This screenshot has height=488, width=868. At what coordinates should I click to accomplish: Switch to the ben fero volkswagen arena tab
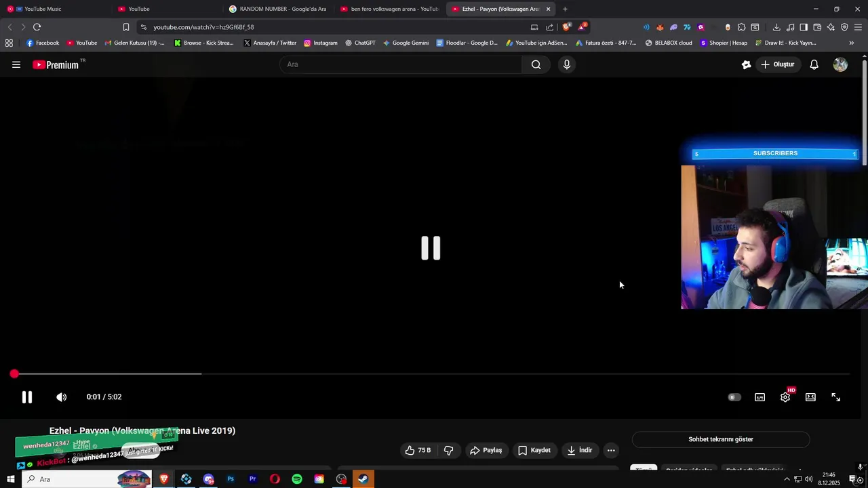390,9
